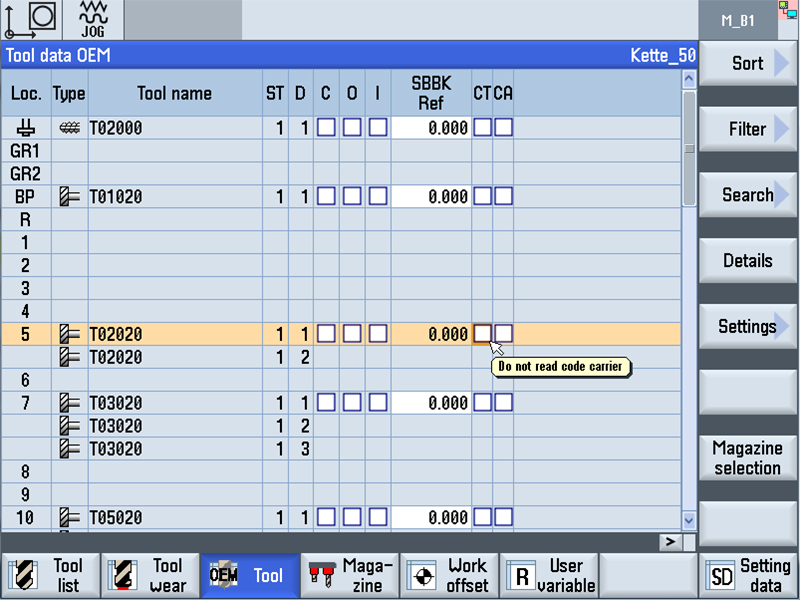Select tool type icon of T02000

pyautogui.click(x=69, y=128)
